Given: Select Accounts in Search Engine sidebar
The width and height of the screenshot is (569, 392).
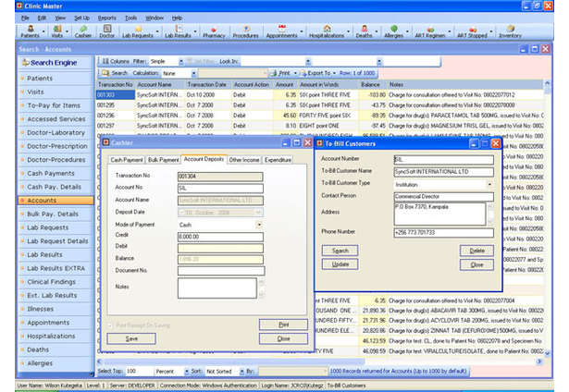Looking at the screenshot, I should pyautogui.click(x=56, y=201).
